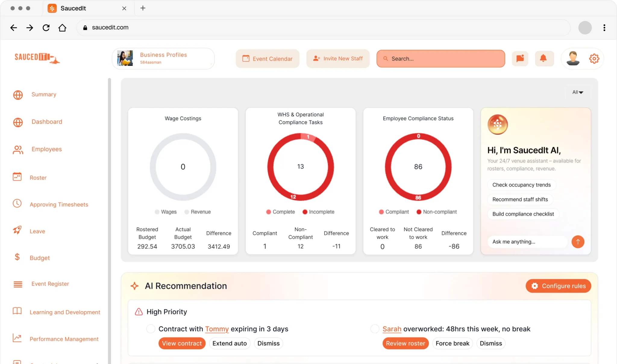Image resolution: width=617 pixels, height=364 pixels.
Task: Open the user profile avatar
Action: 573,58
